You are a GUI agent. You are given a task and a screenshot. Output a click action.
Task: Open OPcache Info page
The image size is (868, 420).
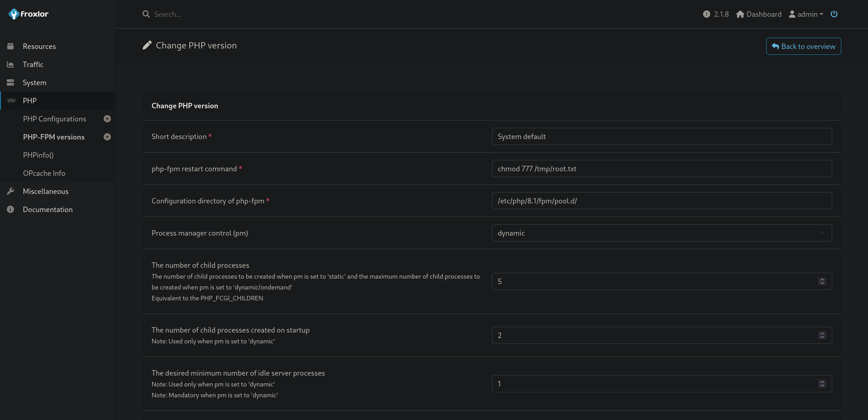click(44, 173)
